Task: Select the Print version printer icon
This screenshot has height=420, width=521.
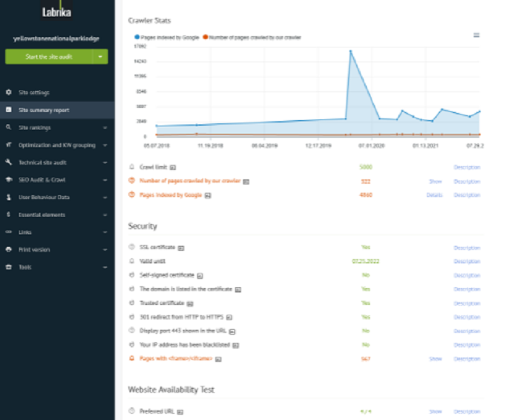Action: pyautogui.click(x=9, y=249)
